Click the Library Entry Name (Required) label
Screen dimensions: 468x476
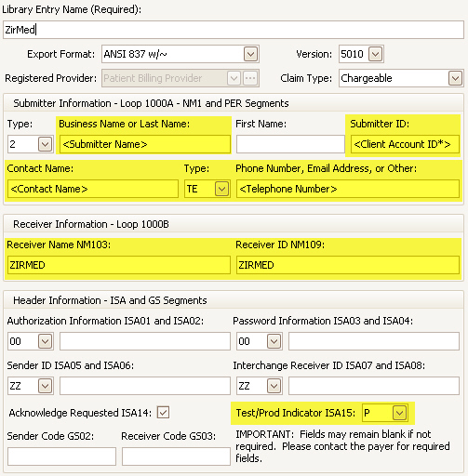(72, 9)
